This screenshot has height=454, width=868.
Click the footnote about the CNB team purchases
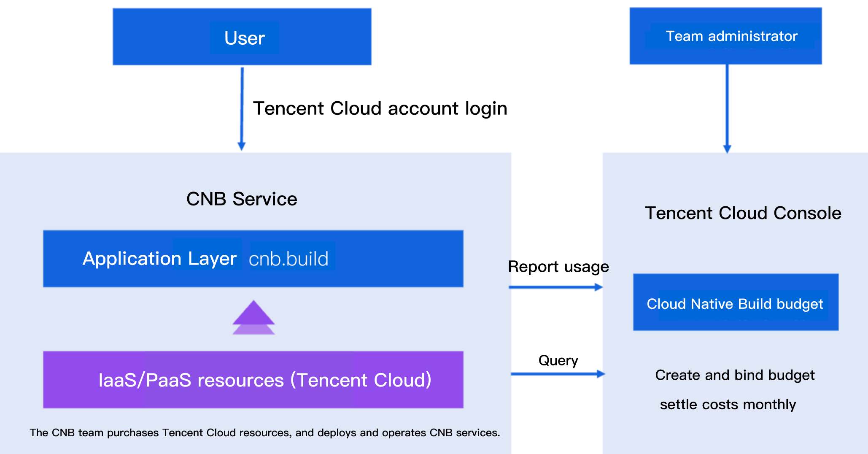click(x=265, y=432)
